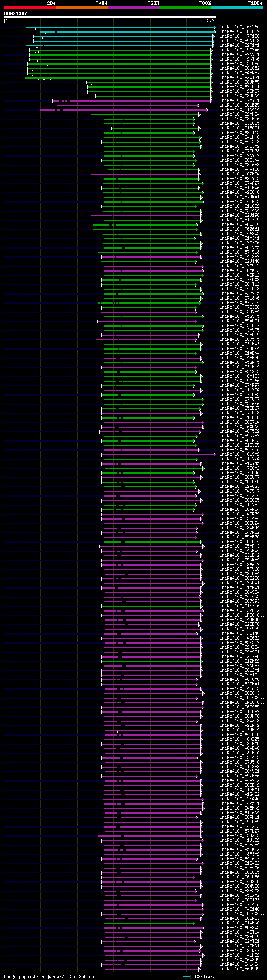The image size is (267, 980).
Task: Select the UniRef100_Q7XYL1 label
Action: pos(239,101)
